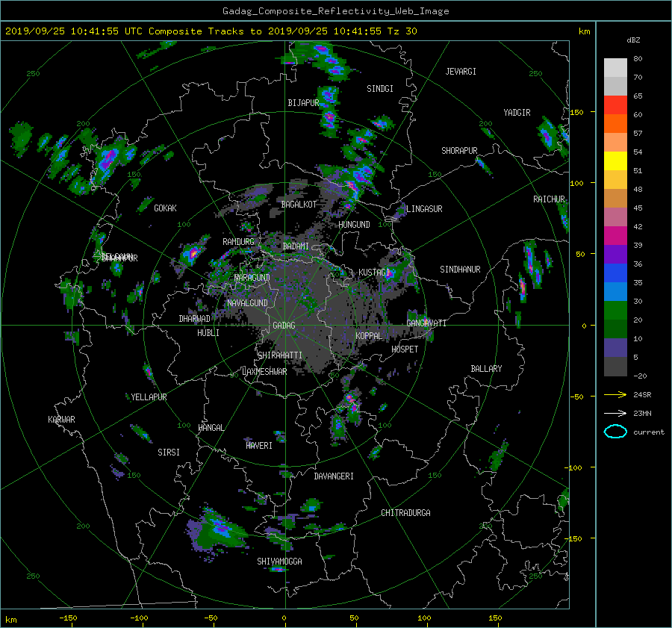Click the BIJAPUR city label
The height and width of the screenshot is (628, 672).
(303, 103)
